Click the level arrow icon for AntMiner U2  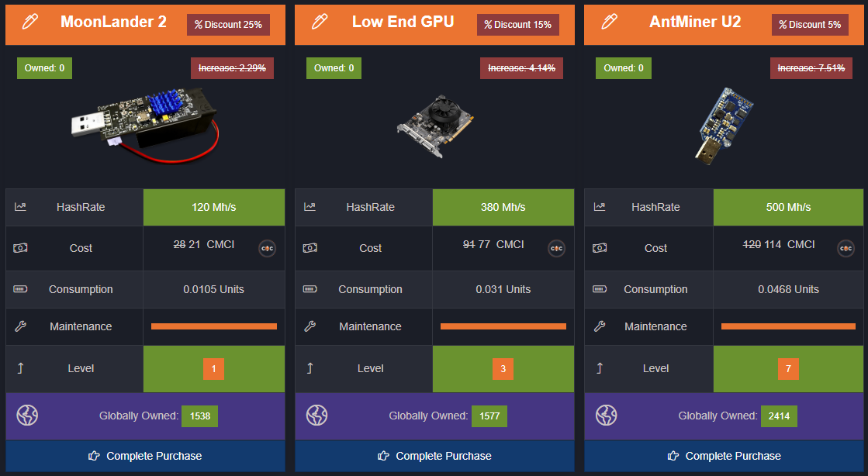pos(600,368)
